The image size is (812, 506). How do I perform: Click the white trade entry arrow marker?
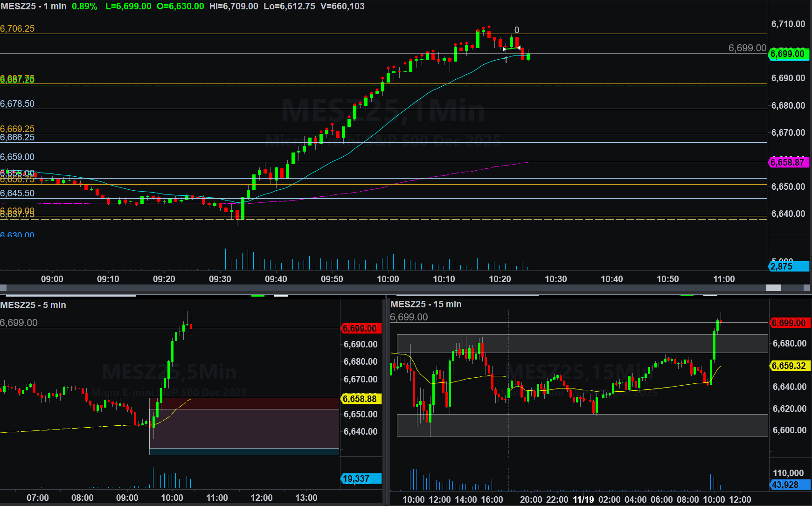(x=504, y=49)
